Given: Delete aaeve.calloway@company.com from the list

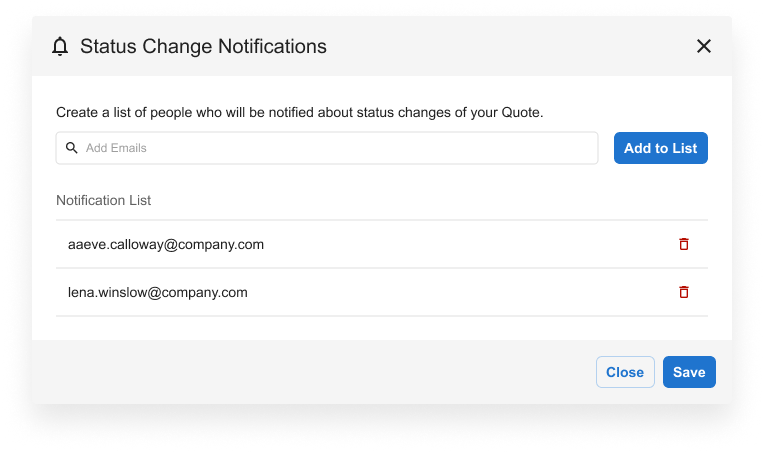Looking at the screenshot, I should (684, 244).
